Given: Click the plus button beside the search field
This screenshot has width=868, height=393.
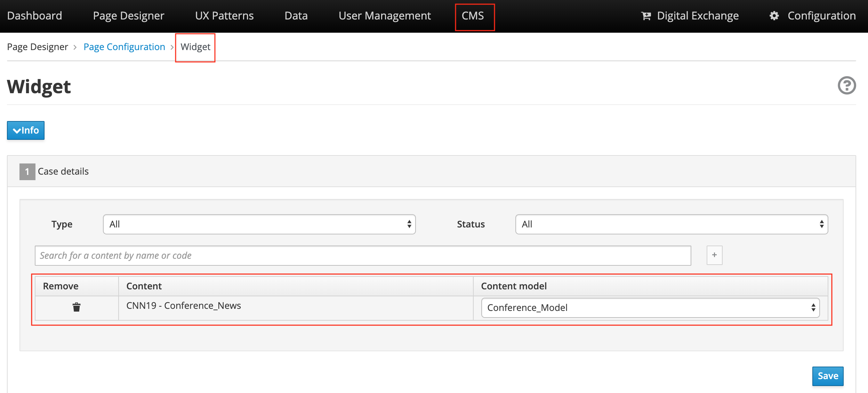Looking at the screenshot, I should [714, 255].
